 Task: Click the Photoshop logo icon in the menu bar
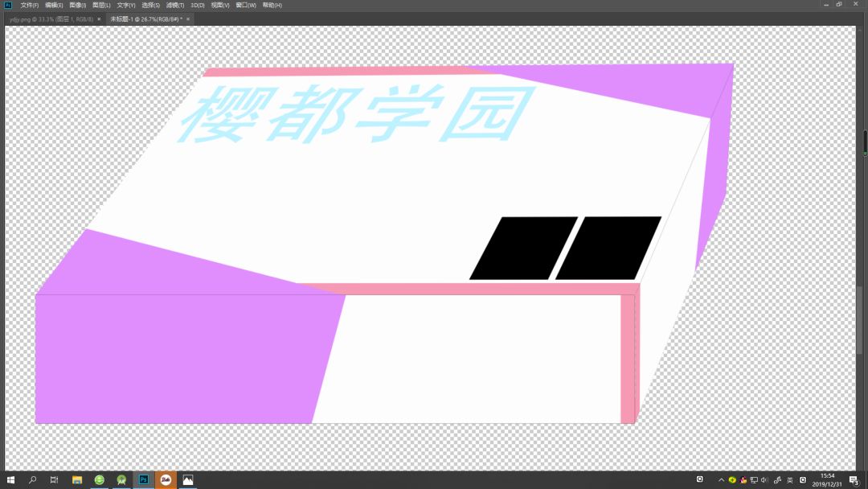point(8,5)
